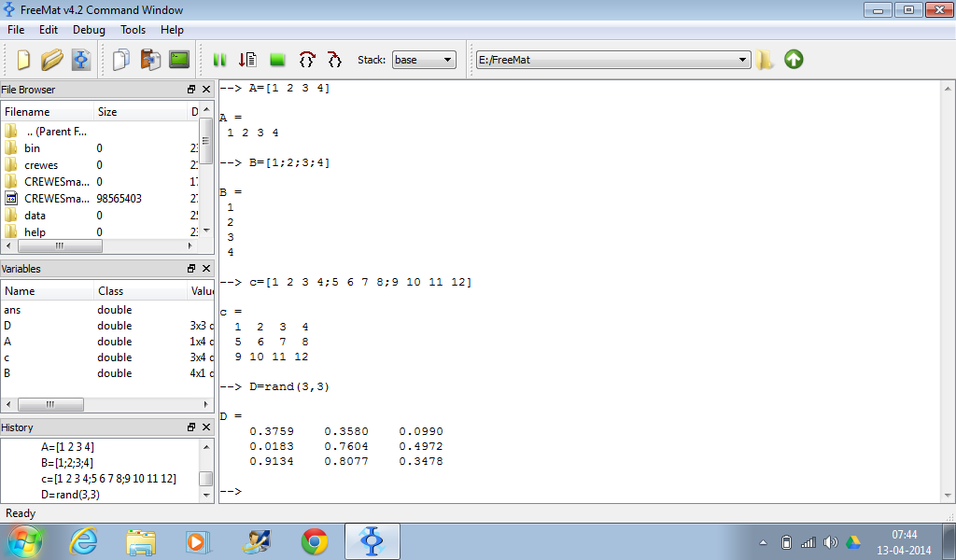Click the volume speaker tray icon

pos(830,542)
